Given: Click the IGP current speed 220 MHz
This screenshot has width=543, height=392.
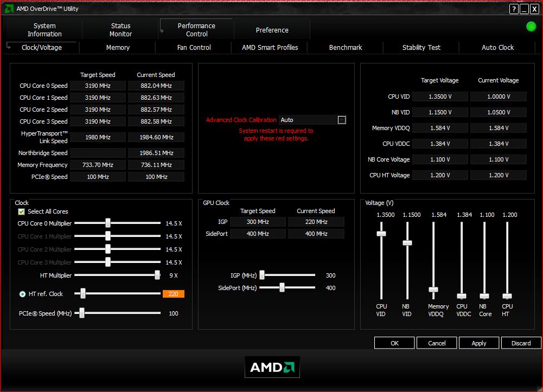Looking at the screenshot, I should click(316, 222).
